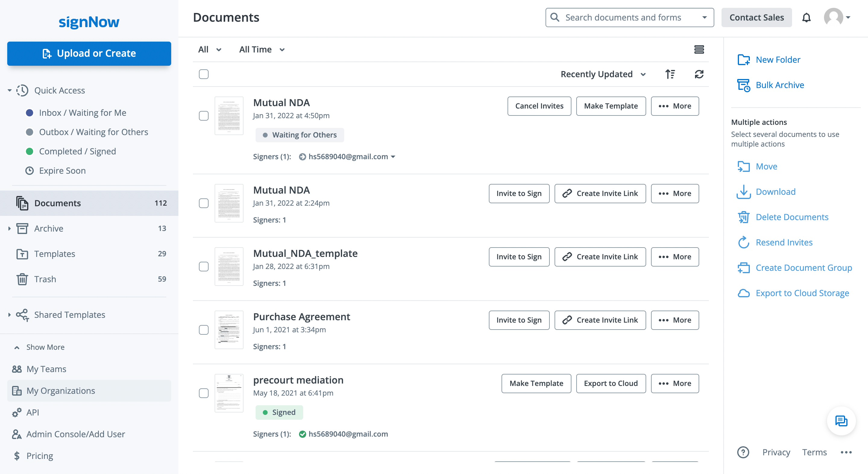Select the Purchase Agreement checkbox
The height and width of the screenshot is (474, 868).
click(x=203, y=330)
